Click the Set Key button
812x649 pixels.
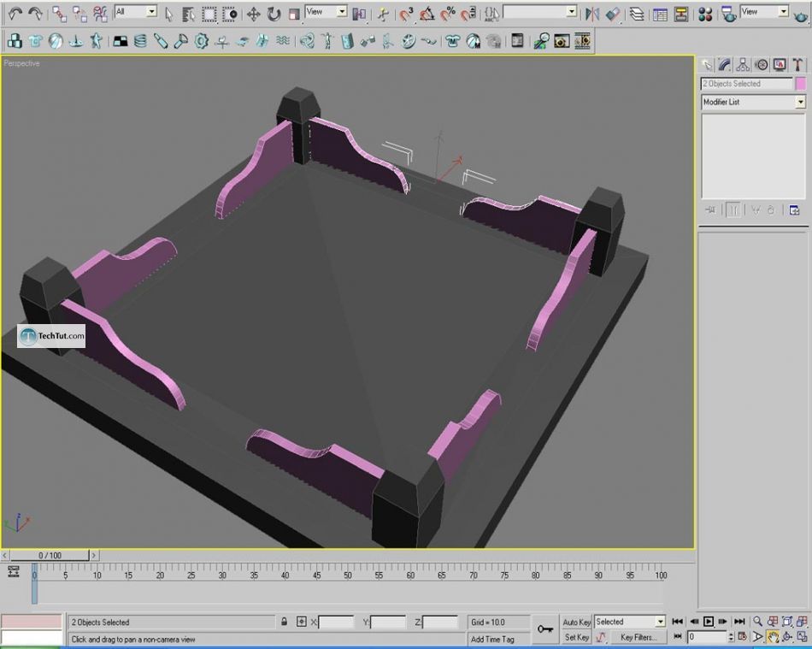click(x=576, y=637)
